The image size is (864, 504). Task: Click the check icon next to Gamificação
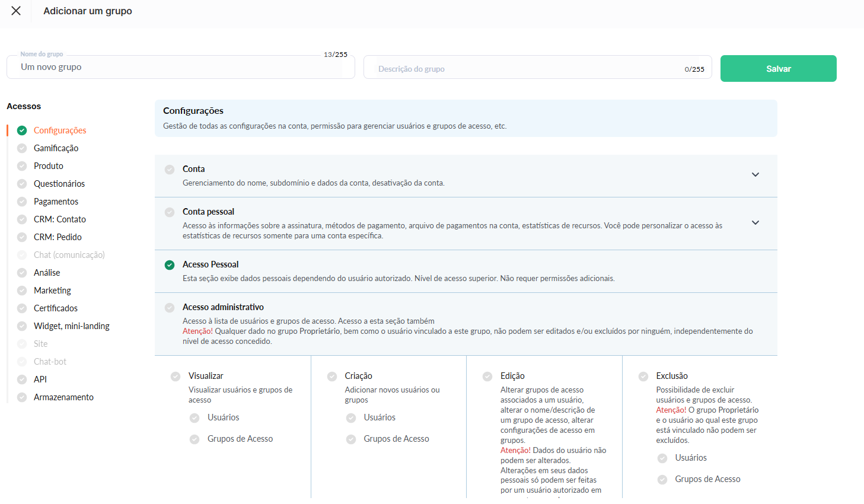pos(22,148)
